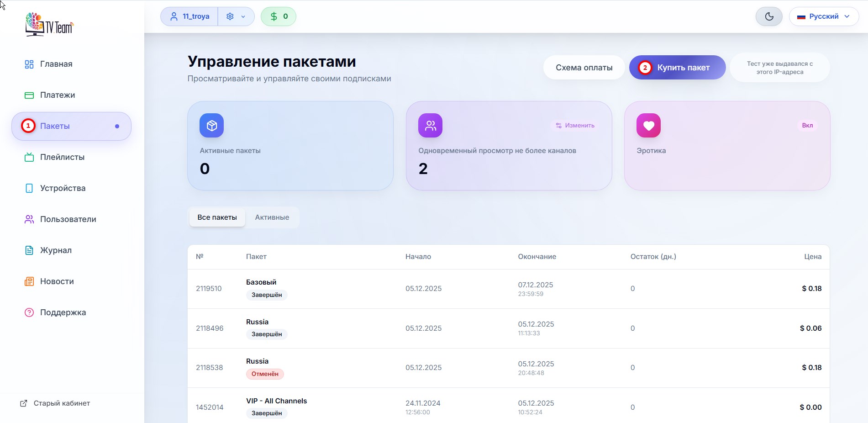Screen dimensions: 868x423
Task: Click the TV Team logo
Action: (49, 25)
